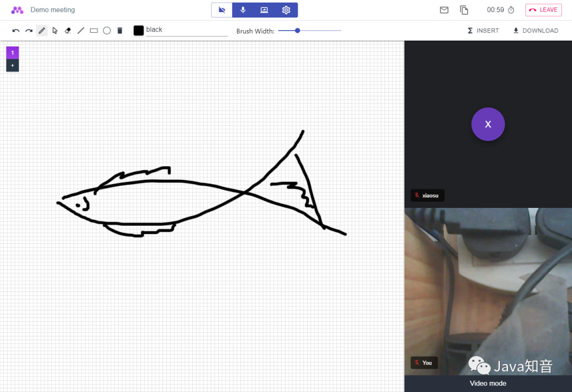Click the timer stopwatch icon

tap(511, 10)
